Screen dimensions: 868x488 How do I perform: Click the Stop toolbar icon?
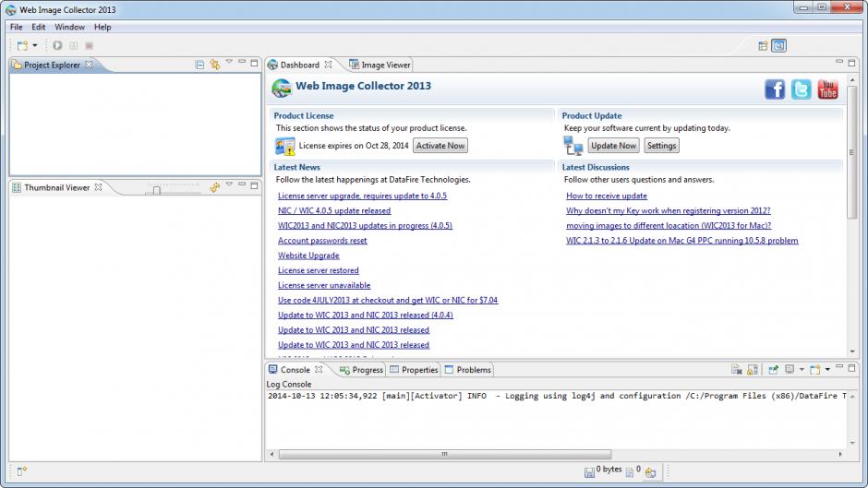(x=90, y=45)
